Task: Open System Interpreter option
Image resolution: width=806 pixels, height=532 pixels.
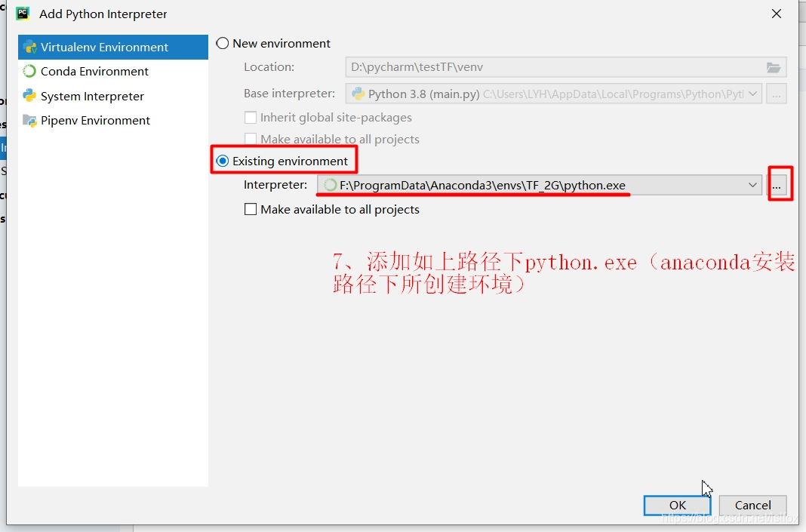Action: [113, 96]
